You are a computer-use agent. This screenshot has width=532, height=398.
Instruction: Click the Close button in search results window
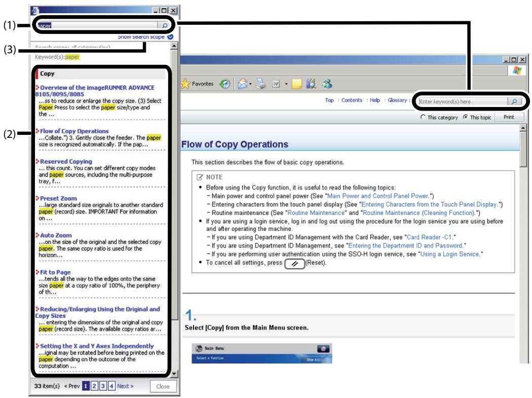tap(163, 386)
